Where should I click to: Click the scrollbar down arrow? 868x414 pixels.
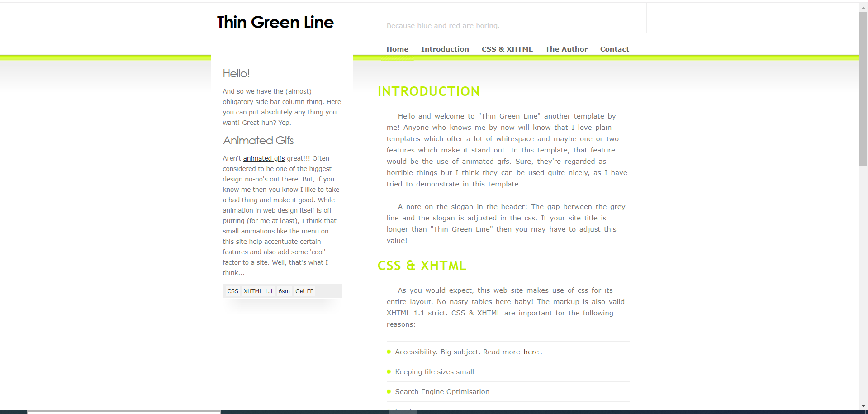pyautogui.click(x=863, y=406)
